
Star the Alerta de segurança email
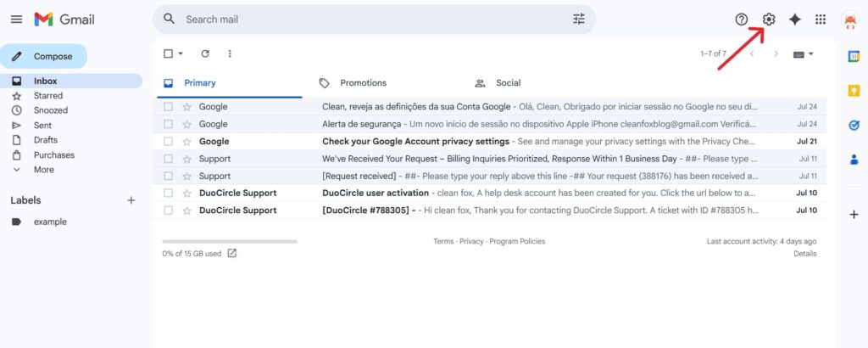click(187, 124)
